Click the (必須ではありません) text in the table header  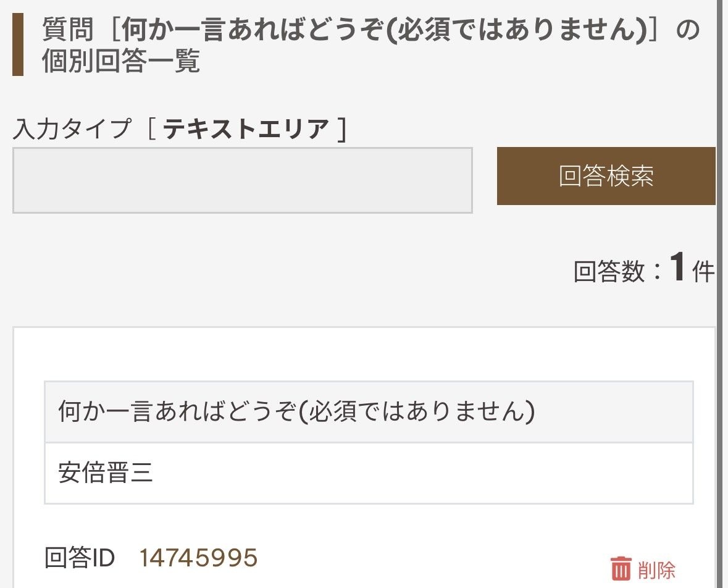click(x=416, y=412)
